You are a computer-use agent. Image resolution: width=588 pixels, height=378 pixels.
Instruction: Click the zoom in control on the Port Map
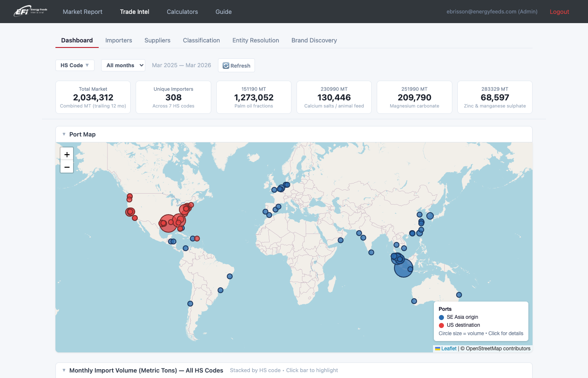coord(66,154)
